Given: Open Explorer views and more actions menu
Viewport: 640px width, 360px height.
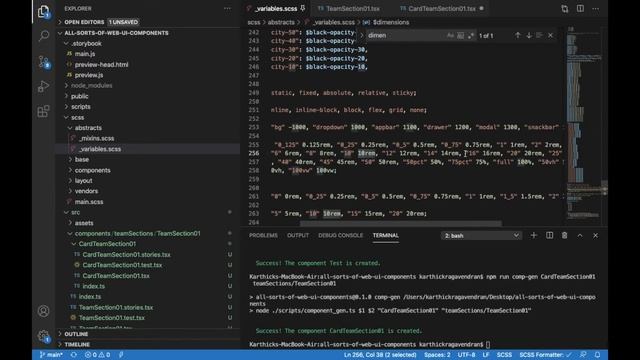Looking at the screenshot, I should click(x=227, y=9).
